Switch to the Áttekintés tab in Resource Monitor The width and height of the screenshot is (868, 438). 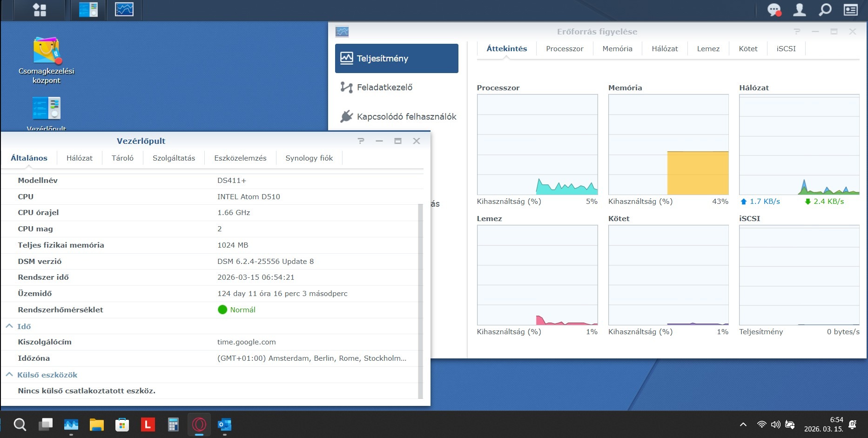coord(507,48)
